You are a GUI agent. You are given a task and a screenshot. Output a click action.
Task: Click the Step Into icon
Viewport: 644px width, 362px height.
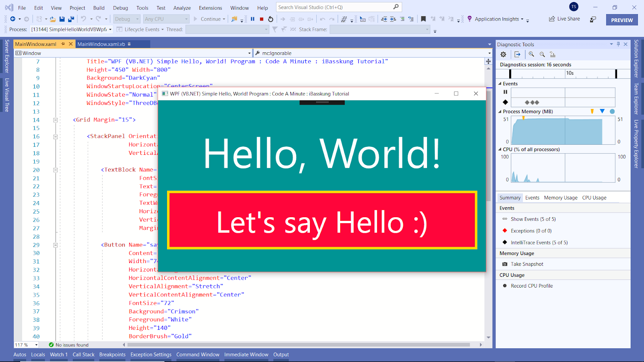click(x=291, y=19)
